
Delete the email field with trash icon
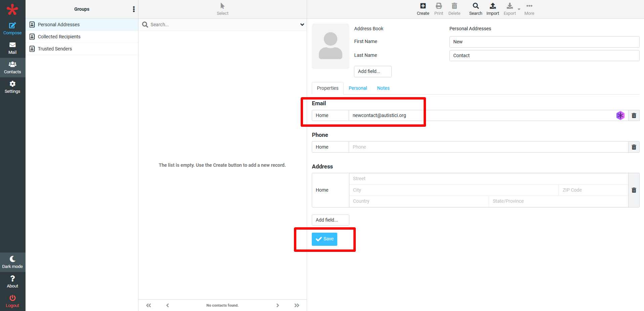coord(634,116)
